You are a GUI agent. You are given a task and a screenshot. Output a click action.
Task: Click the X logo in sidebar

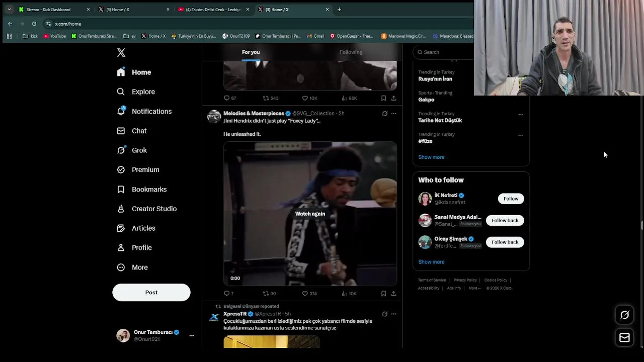[x=121, y=52]
